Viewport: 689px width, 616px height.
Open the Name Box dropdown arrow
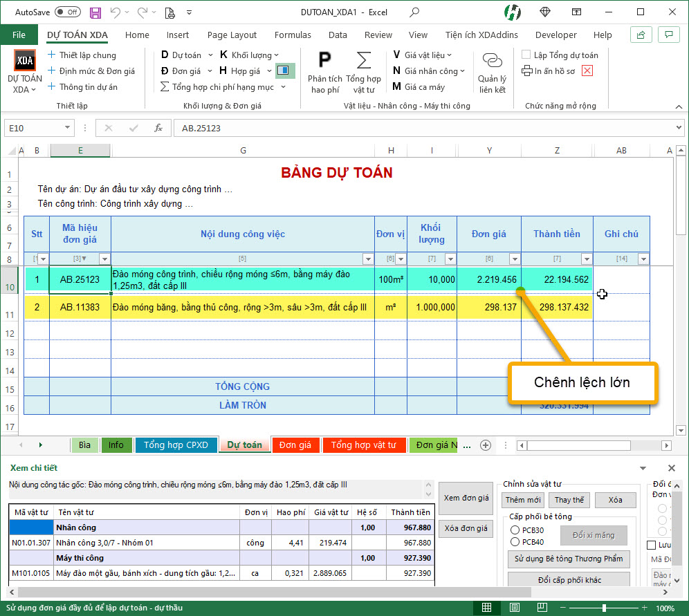[x=68, y=128]
